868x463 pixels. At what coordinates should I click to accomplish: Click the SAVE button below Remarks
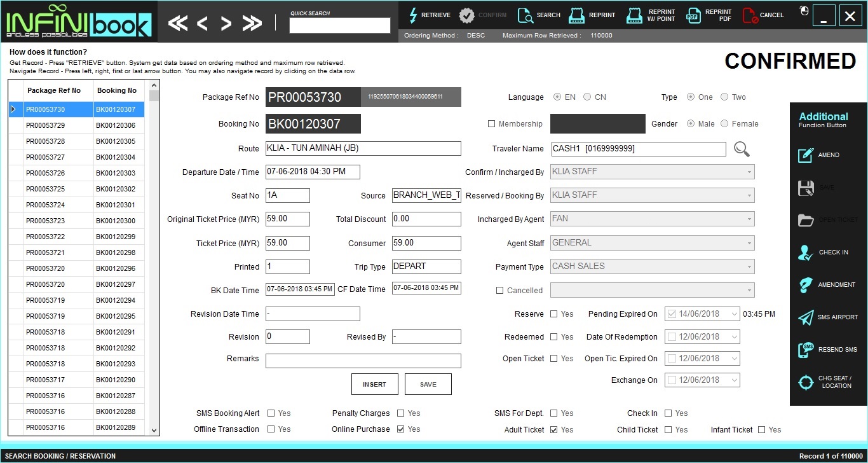tap(428, 384)
